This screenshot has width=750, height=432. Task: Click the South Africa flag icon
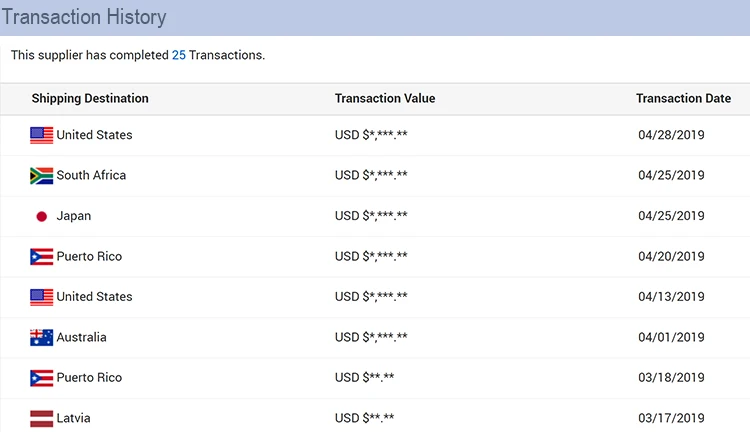click(x=41, y=176)
